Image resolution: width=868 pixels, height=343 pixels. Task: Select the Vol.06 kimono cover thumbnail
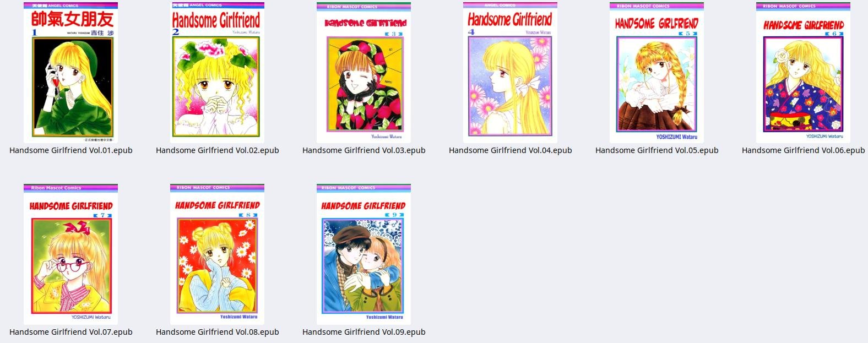pos(803,73)
